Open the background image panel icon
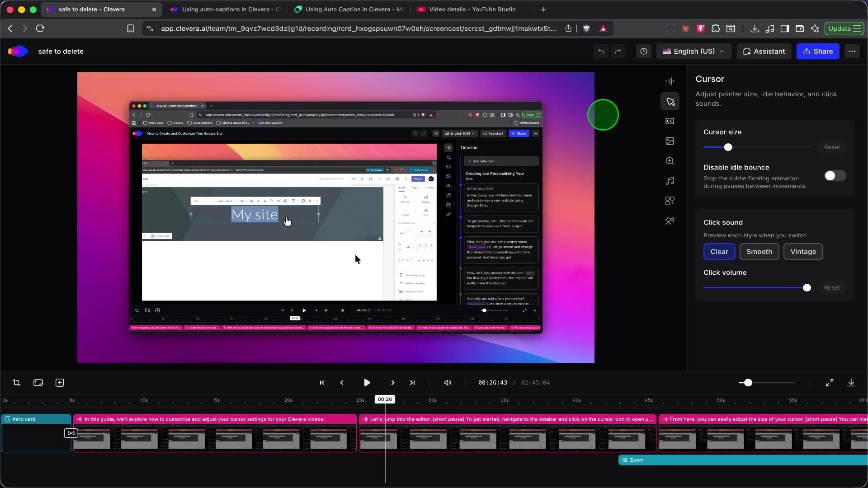The image size is (868, 488). 670,141
